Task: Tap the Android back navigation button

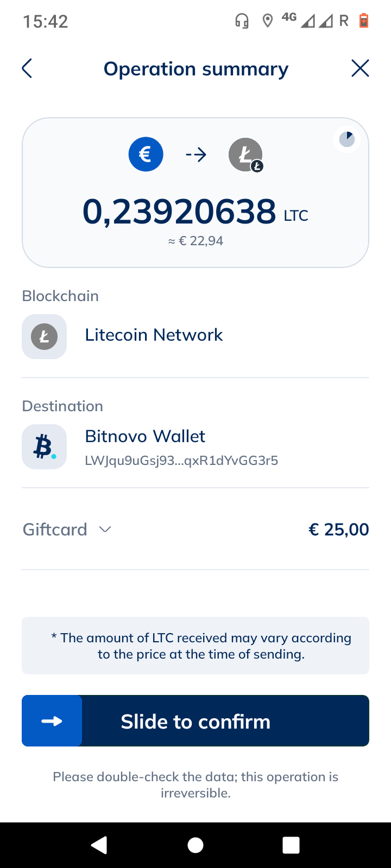Action: [x=99, y=845]
